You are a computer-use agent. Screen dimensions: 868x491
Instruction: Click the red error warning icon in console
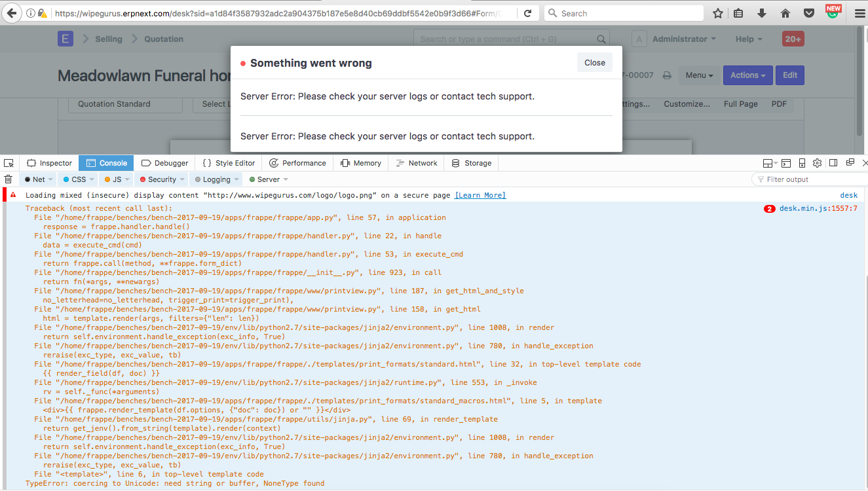coord(13,195)
